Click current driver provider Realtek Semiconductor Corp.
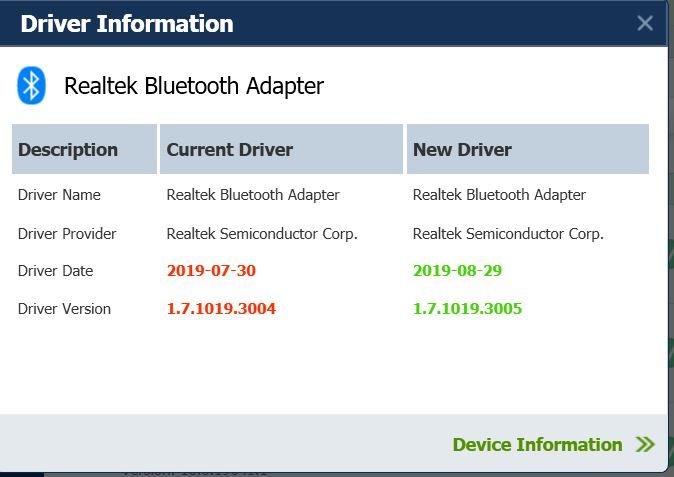Screen dimensions: 674x477 pyautogui.click(x=262, y=234)
